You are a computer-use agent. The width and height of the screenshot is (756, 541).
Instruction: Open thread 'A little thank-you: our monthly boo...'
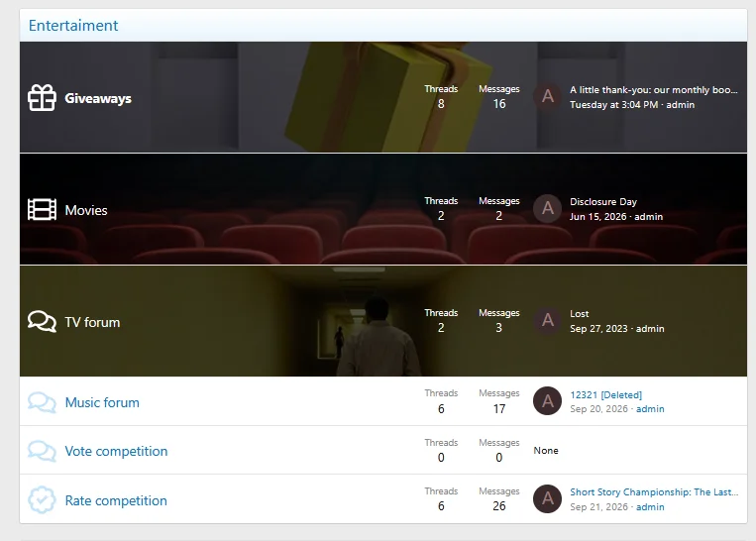[x=653, y=90]
